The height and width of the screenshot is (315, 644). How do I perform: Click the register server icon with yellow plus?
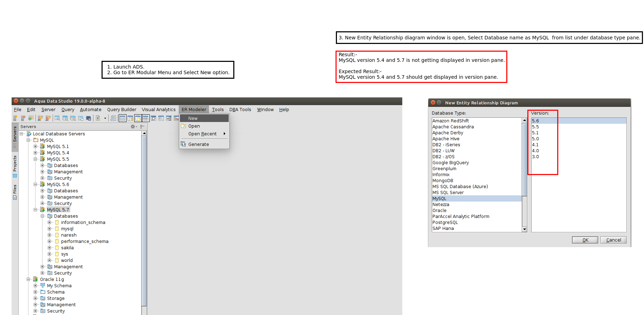pyautogui.click(x=15, y=118)
